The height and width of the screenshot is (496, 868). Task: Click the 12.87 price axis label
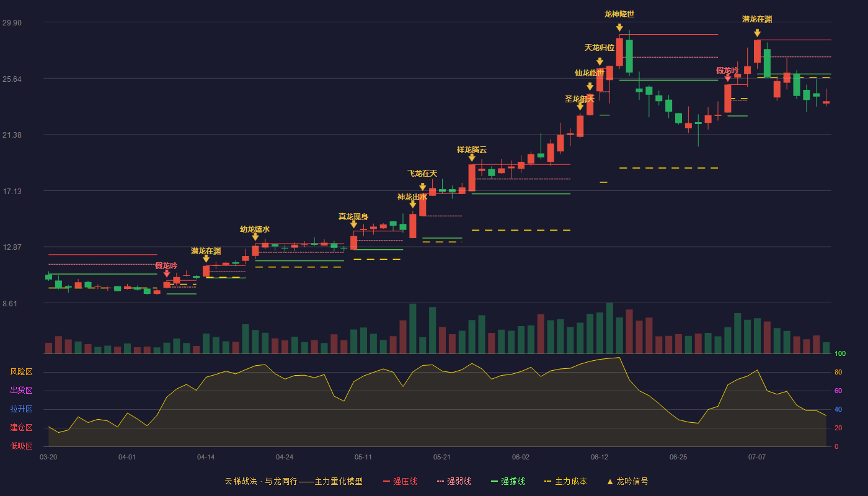click(12, 247)
